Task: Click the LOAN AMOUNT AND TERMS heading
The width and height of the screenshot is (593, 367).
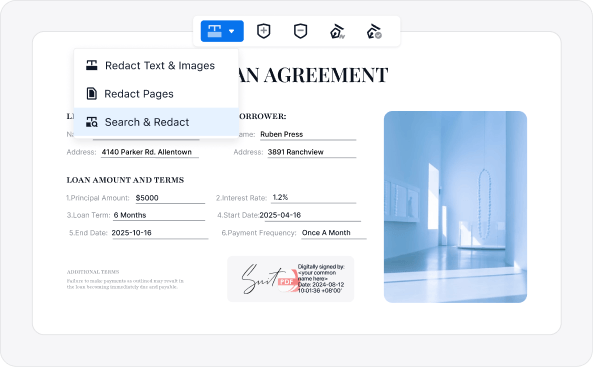Action: (x=125, y=180)
